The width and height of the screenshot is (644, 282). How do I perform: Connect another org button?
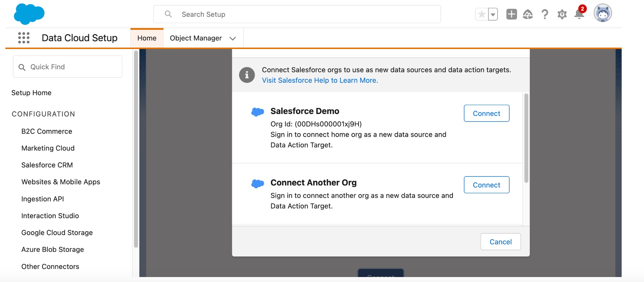point(487,185)
